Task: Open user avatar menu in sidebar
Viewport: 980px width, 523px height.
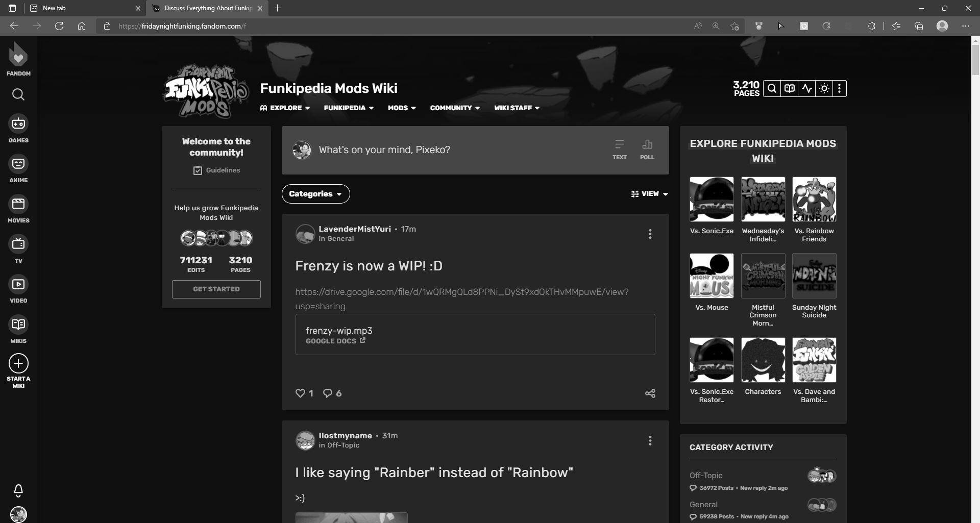Action: click(18, 514)
